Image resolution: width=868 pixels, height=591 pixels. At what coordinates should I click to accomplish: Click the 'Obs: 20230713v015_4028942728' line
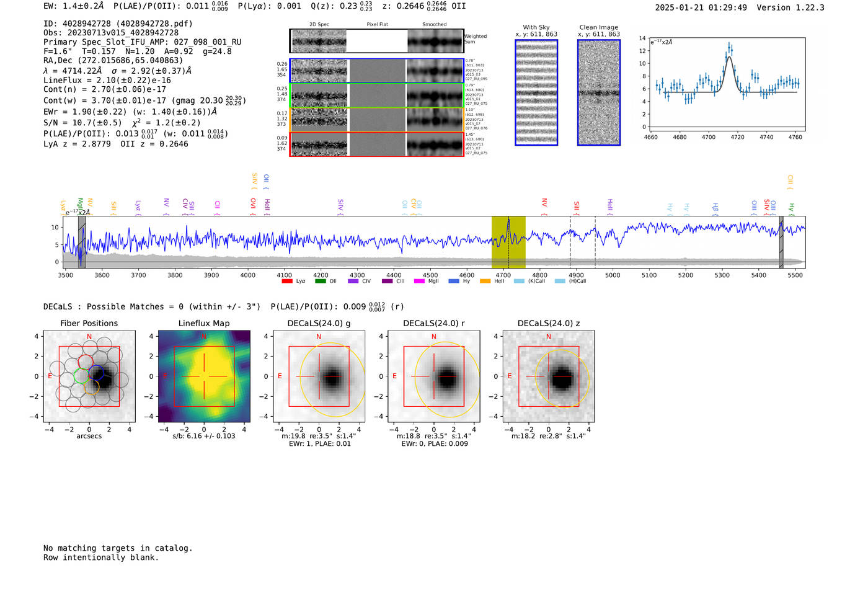(111, 33)
